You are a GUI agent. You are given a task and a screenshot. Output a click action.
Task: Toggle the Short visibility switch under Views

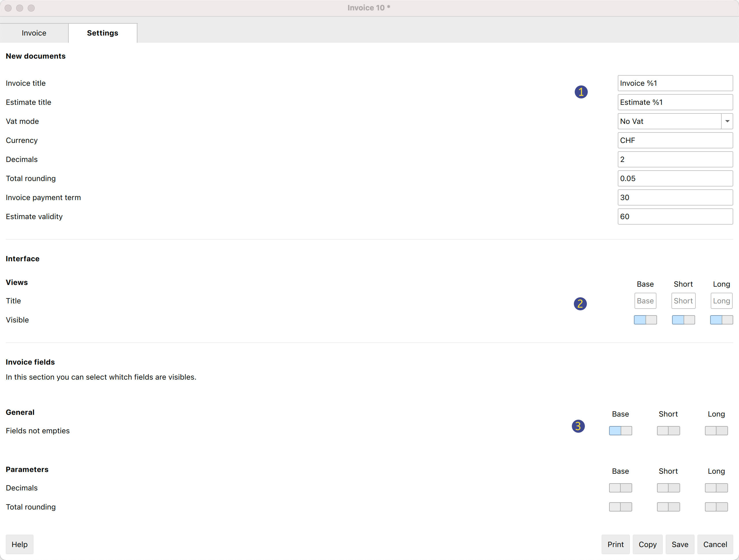(683, 320)
